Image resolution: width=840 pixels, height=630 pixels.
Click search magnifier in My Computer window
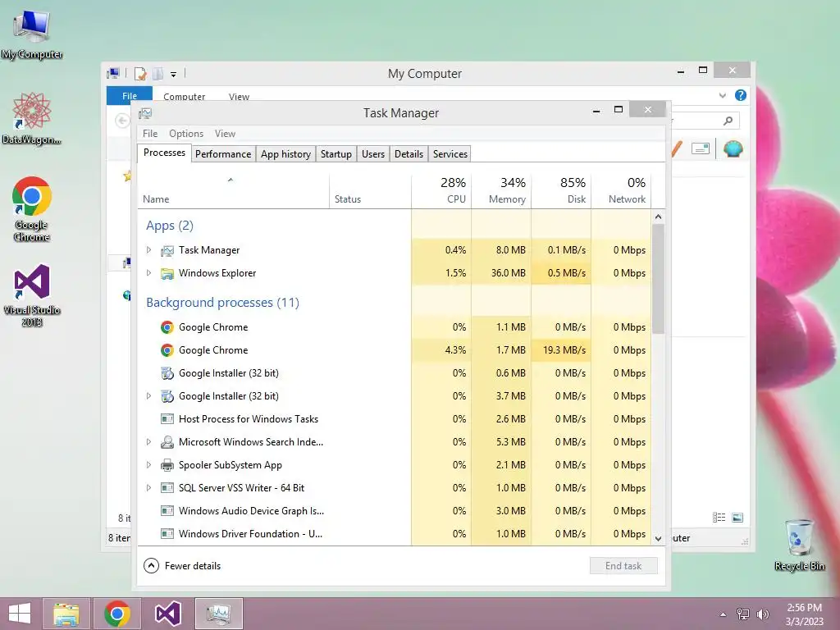coord(728,121)
